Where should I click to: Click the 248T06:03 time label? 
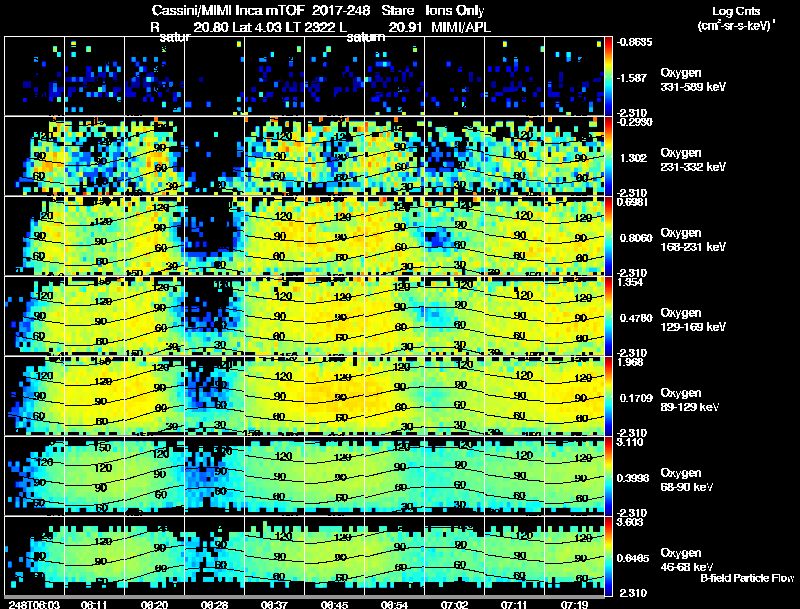tap(34, 604)
